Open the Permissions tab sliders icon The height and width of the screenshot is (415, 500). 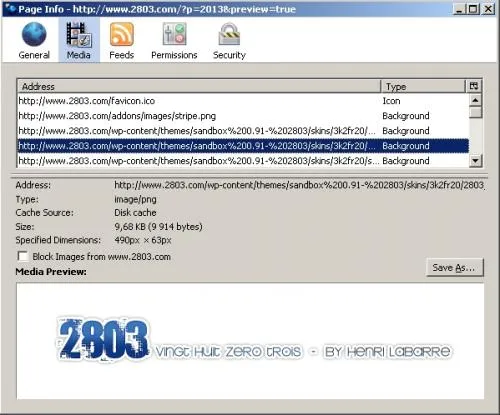pos(174,34)
